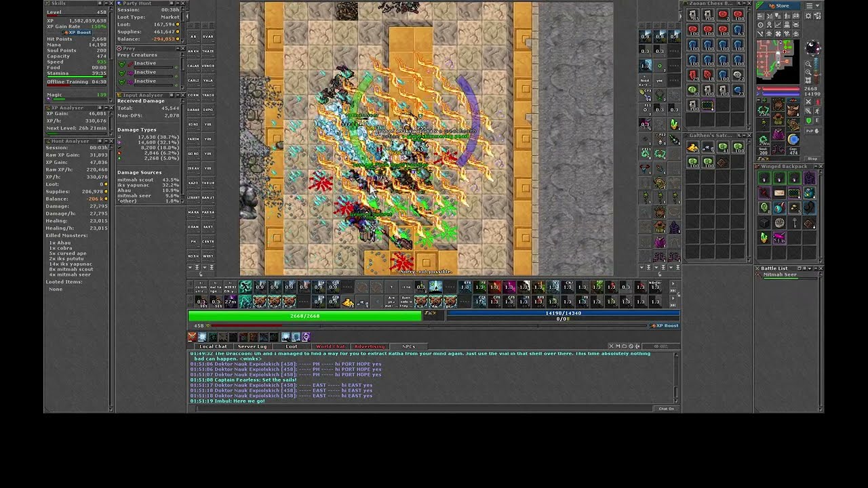Click the EAST hotkey button
Screen dimensions: 868x488
(x=208, y=227)
